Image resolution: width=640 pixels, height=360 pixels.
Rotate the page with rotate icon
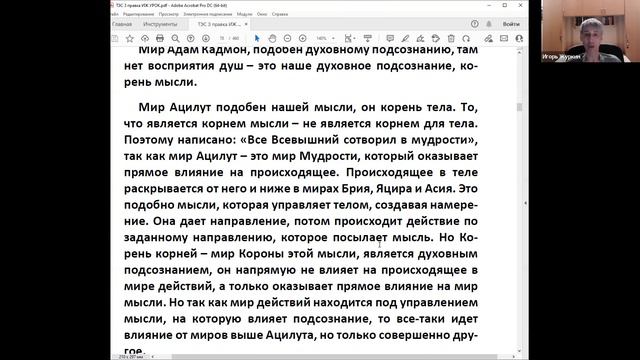466,38
